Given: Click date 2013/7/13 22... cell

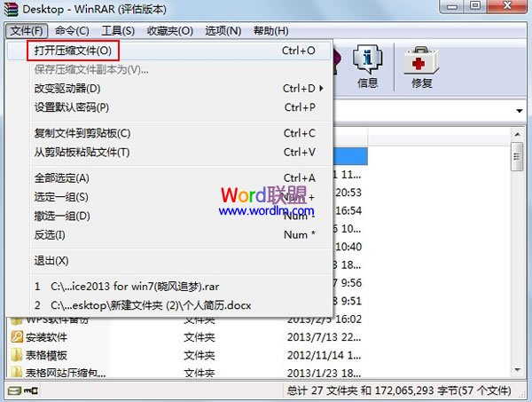Looking at the screenshot, I should (324, 337).
